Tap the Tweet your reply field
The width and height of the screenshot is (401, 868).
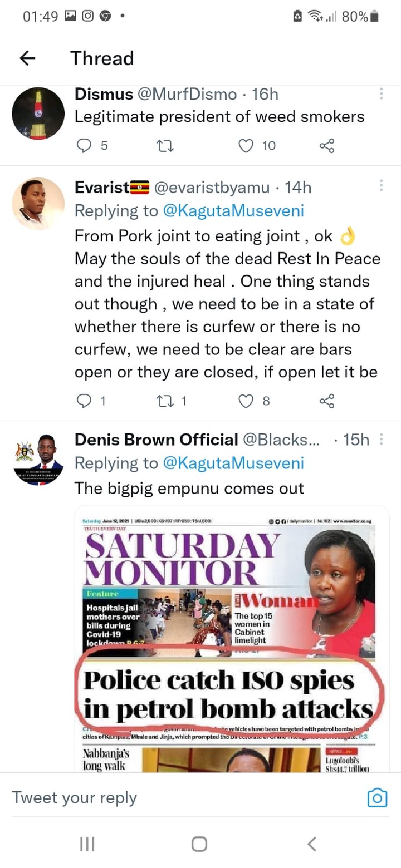[x=184, y=798]
